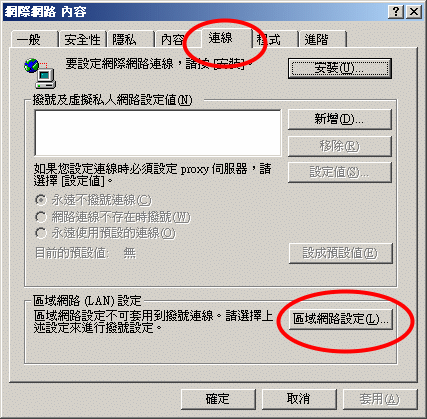
Task: Click the 取消 button
Action: pyautogui.click(x=299, y=399)
